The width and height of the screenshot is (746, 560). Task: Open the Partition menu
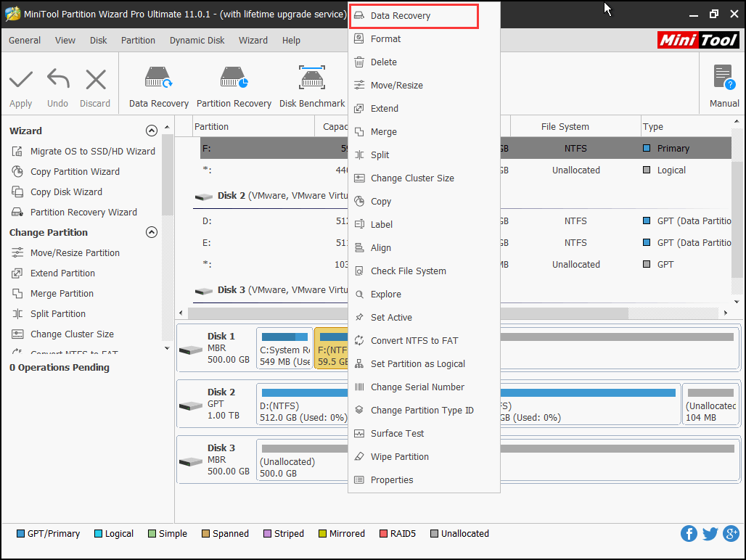coord(138,41)
